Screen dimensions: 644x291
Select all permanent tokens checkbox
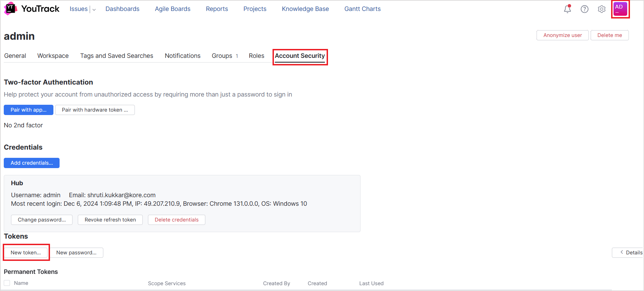[x=7, y=283]
